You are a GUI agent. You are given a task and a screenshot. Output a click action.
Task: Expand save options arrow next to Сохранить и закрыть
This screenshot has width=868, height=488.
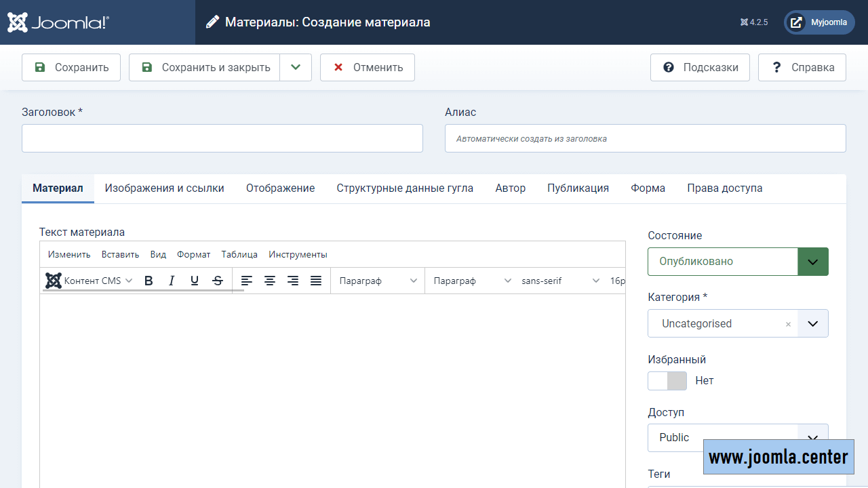click(x=296, y=67)
